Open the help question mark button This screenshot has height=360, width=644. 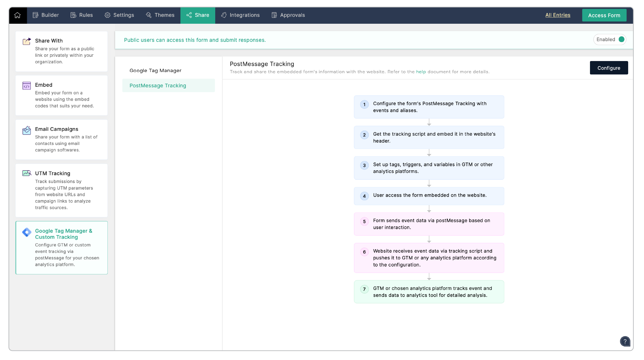[625, 341]
